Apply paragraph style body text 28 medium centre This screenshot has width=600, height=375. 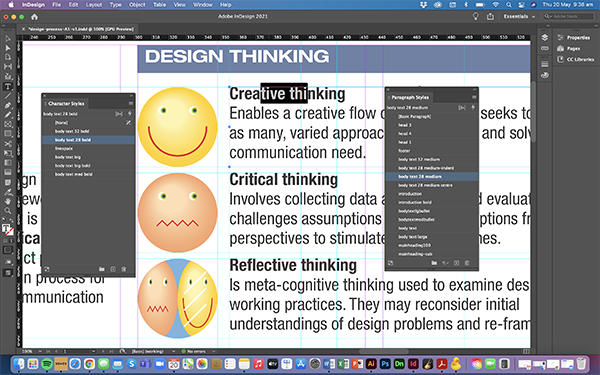coord(432,185)
